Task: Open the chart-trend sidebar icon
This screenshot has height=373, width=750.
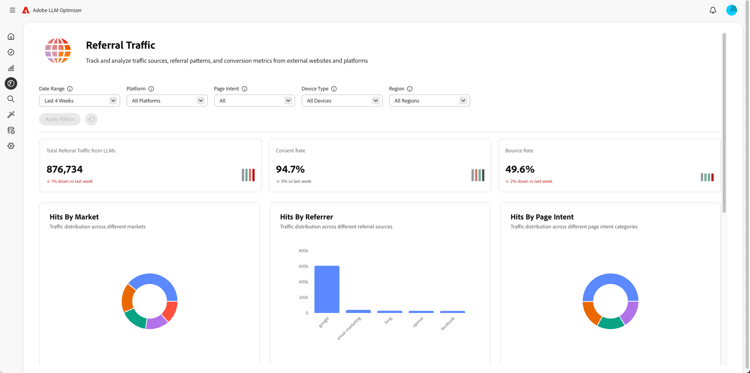Action: 11,68
